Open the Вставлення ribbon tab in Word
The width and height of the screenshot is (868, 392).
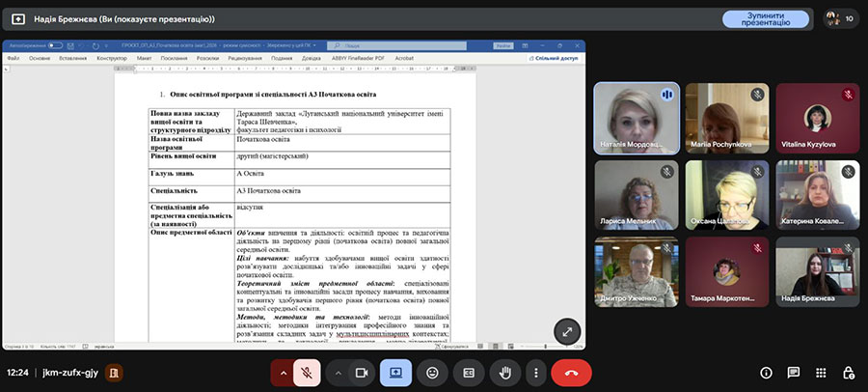(72, 58)
